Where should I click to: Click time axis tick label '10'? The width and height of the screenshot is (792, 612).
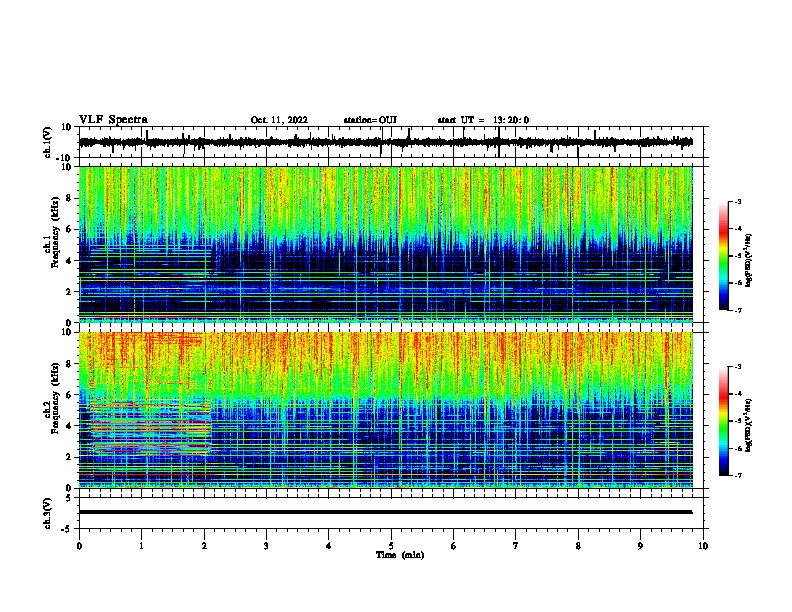[703, 546]
